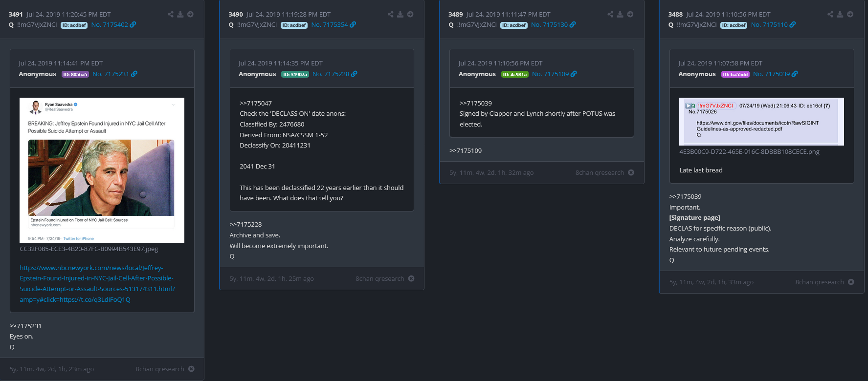Click 'Declassify On: 20411231' line
This screenshot has width=868, height=381.
tap(275, 145)
